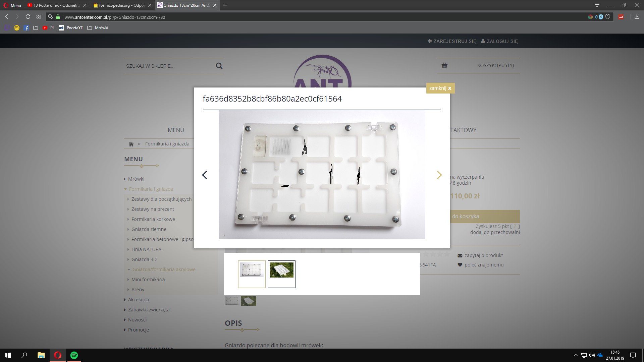The image size is (644, 362).
Task: Reload the page in browser toolbar
Action: 28,17
